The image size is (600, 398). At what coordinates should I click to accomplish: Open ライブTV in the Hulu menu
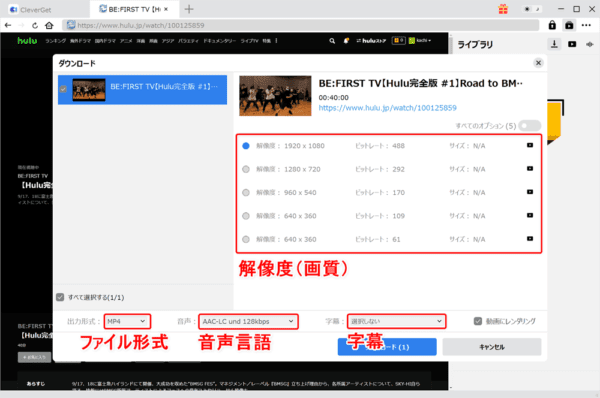249,41
